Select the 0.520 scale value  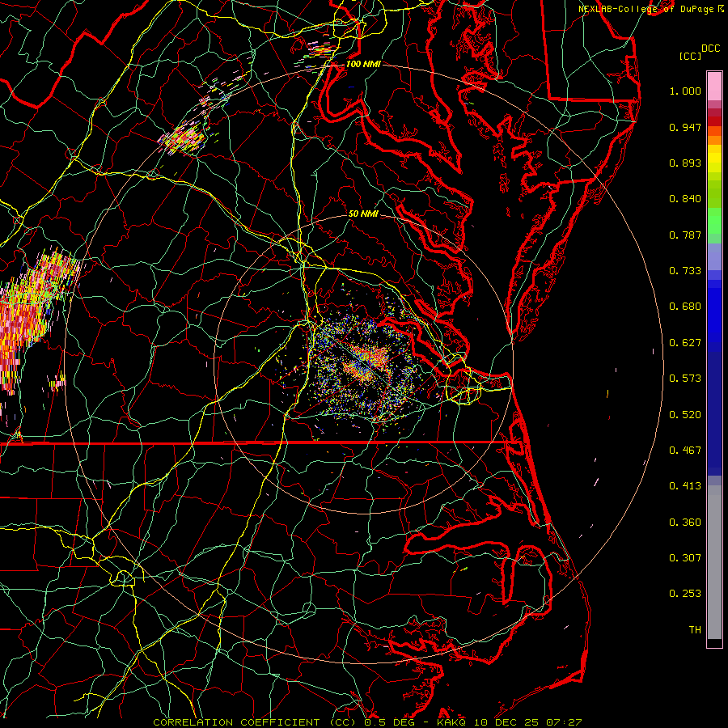coord(685,415)
